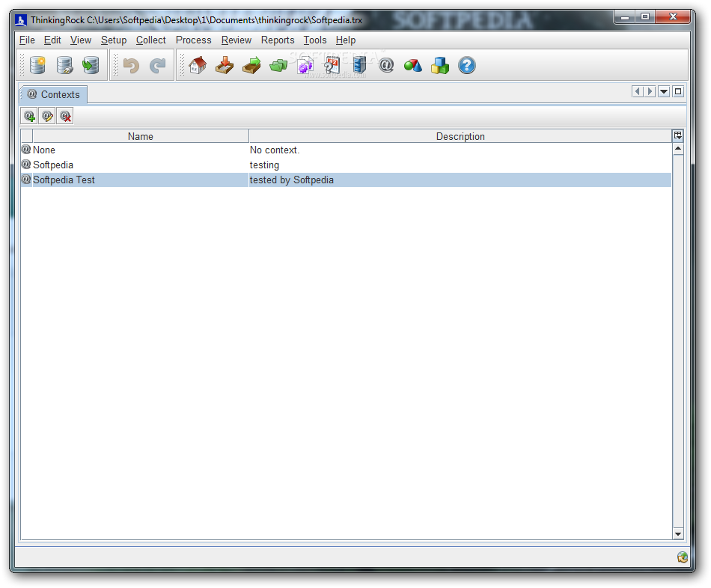Screen dimensions: 711x588
Task: Open the purple gears Actions icon
Action: [305, 66]
